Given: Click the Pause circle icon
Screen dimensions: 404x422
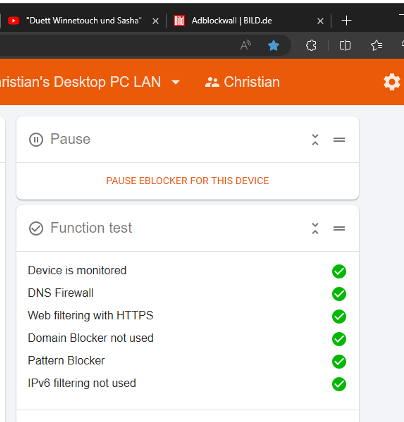Looking at the screenshot, I should (x=36, y=140).
